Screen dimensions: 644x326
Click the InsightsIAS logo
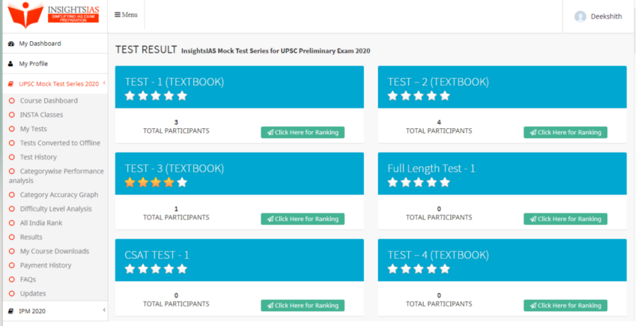[53, 15]
